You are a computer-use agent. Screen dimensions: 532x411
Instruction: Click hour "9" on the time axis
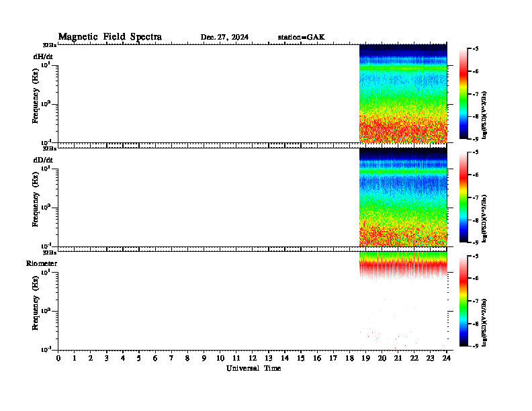[x=204, y=358]
